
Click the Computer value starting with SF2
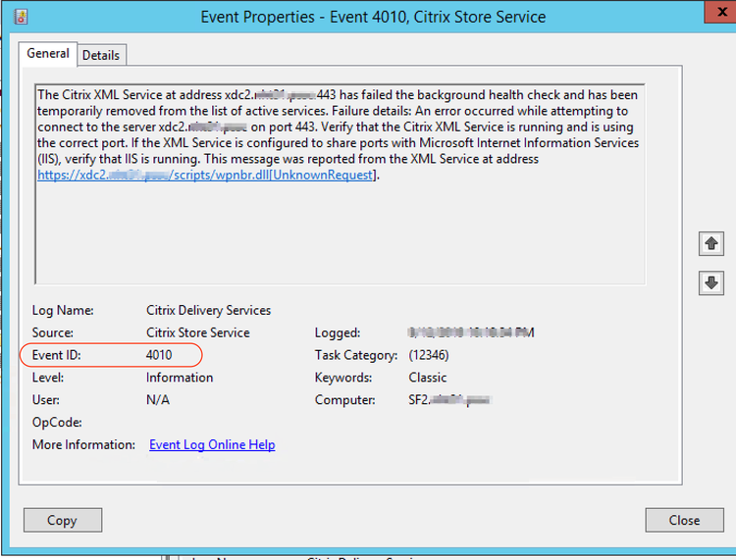pos(449,400)
